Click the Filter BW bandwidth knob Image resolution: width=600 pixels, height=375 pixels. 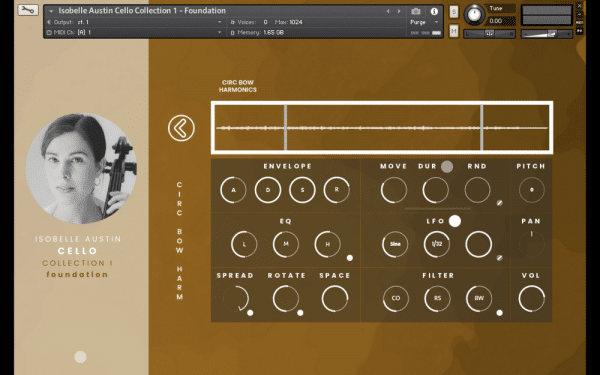tap(479, 298)
